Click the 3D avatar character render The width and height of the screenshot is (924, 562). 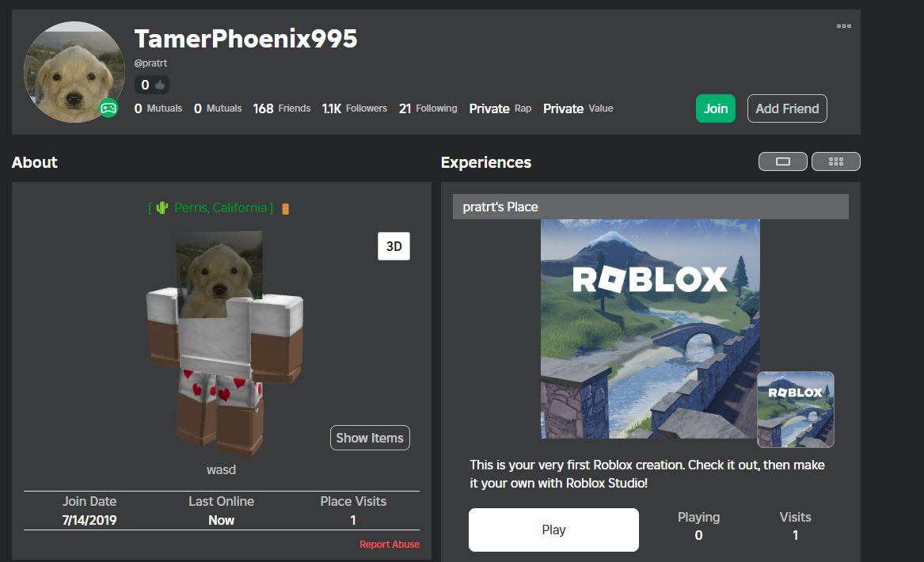pos(225,344)
